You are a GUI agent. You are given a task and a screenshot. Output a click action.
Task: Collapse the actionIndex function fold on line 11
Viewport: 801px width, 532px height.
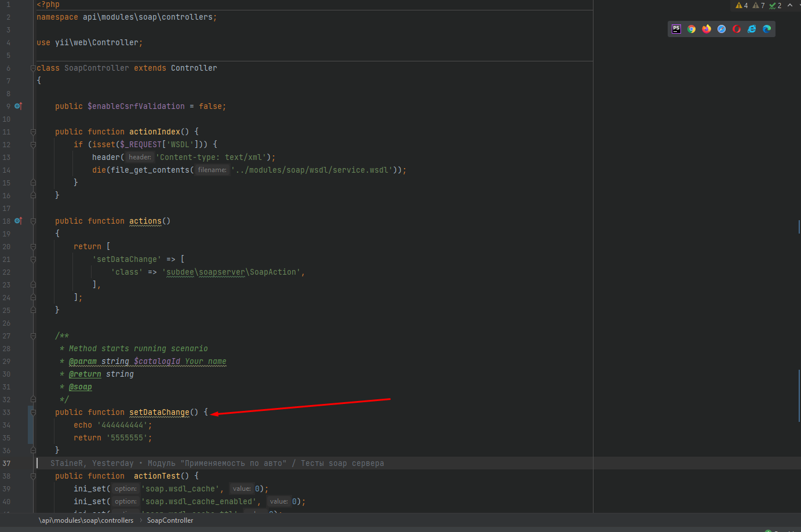tap(33, 132)
